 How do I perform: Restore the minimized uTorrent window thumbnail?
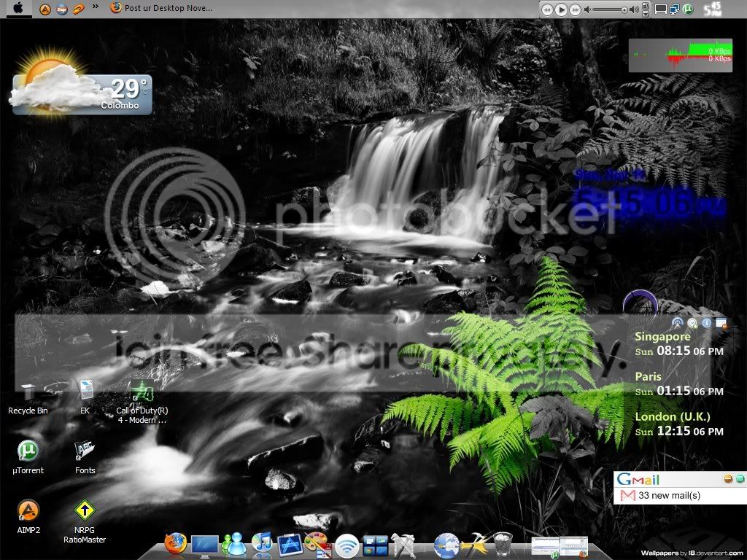(546, 548)
